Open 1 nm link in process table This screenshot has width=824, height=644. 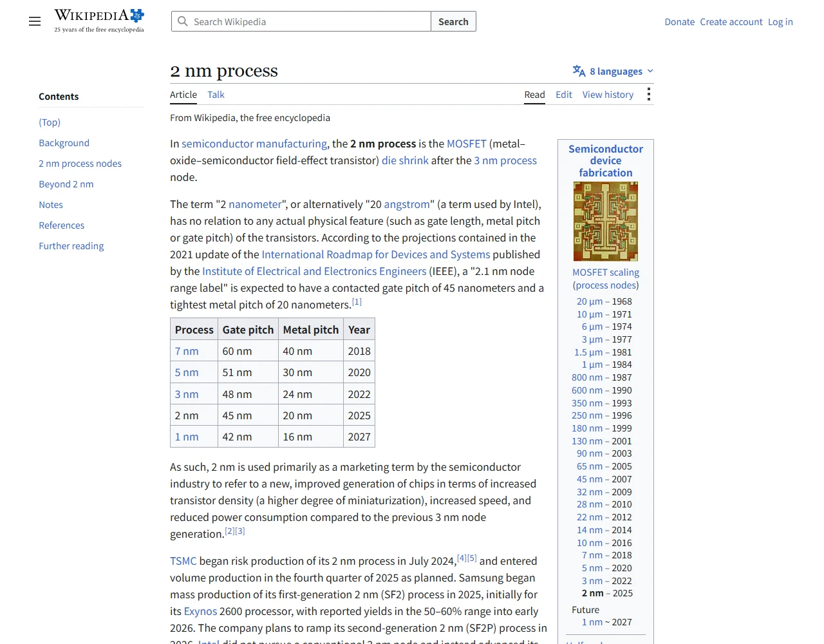pos(187,437)
